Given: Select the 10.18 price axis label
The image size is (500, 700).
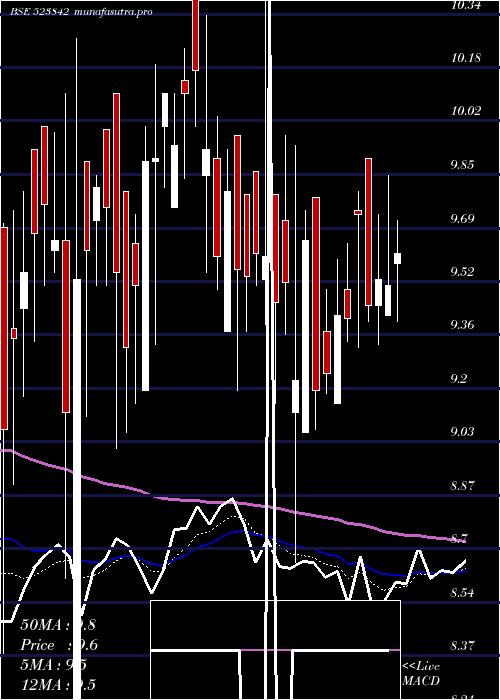Looking at the screenshot, I should pyautogui.click(x=466, y=58).
